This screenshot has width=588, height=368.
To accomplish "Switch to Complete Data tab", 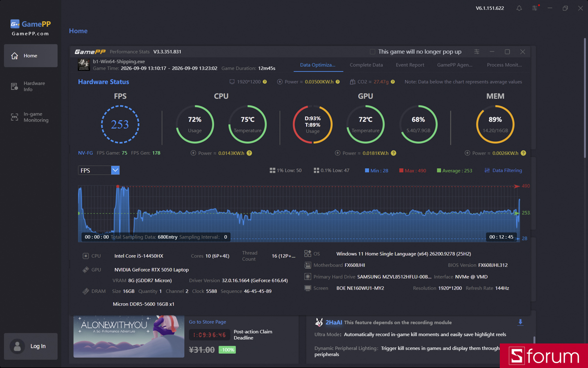I will pyautogui.click(x=366, y=65).
